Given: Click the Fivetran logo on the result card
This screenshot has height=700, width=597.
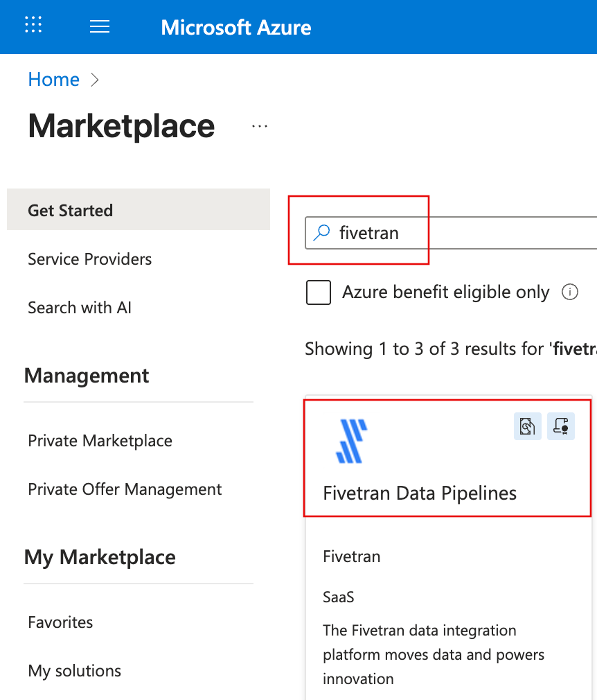Looking at the screenshot, I should tap(350, 439).
